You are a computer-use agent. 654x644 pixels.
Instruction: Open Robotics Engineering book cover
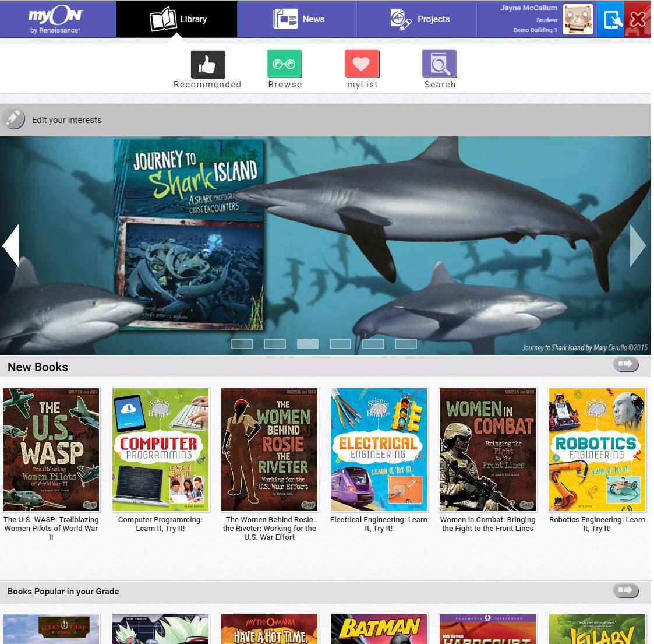[598, 449]
